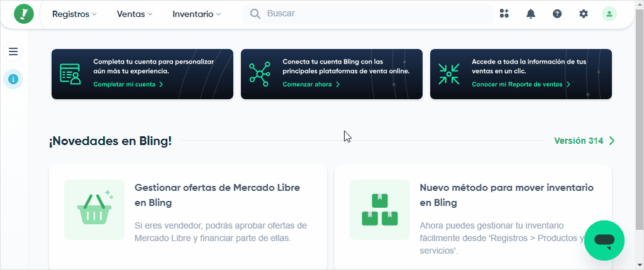Click the Bling logo icon
The height and width of the screenshot is (270, 644).
click(24, 14)
